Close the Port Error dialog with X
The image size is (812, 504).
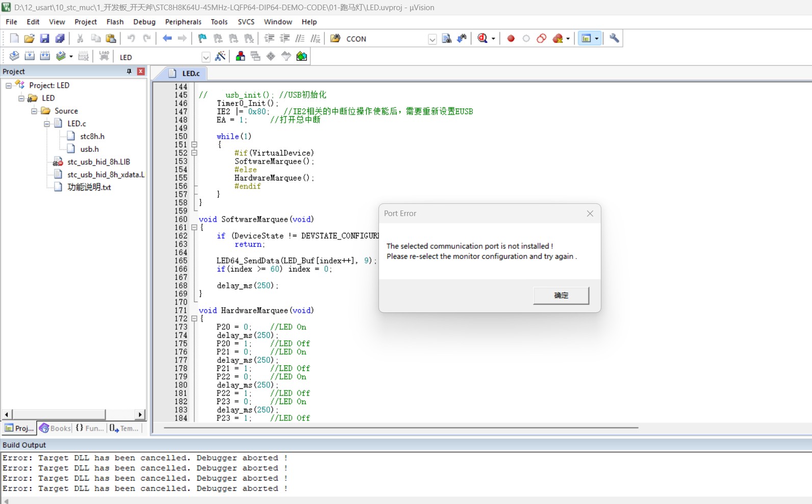click(590, 214)
